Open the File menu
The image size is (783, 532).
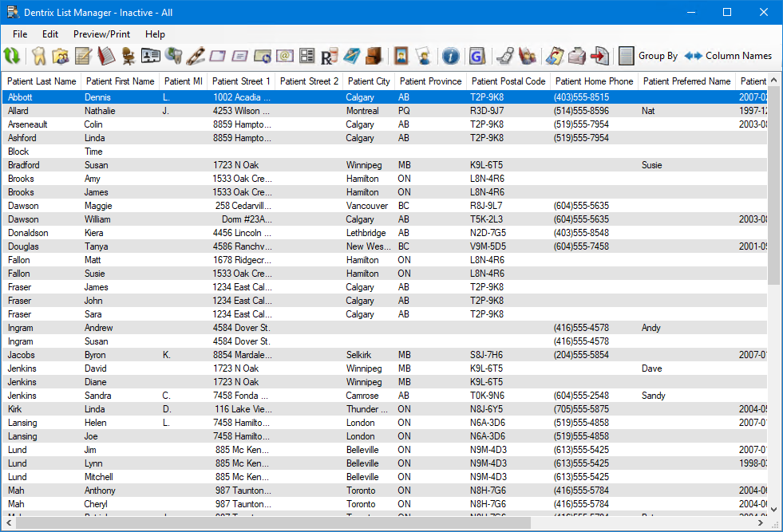20,34
